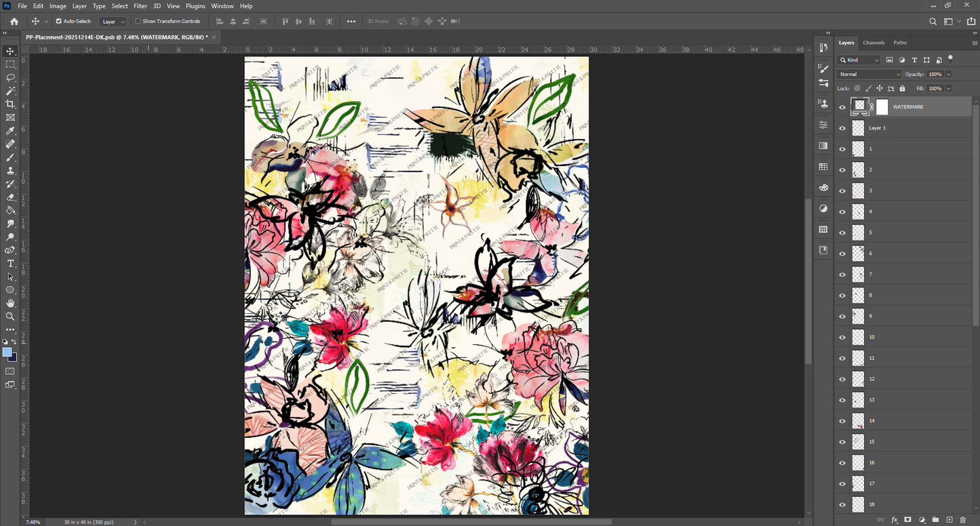Click the Lock all padlock icon
980x526 pixels.
click(902, 88)
